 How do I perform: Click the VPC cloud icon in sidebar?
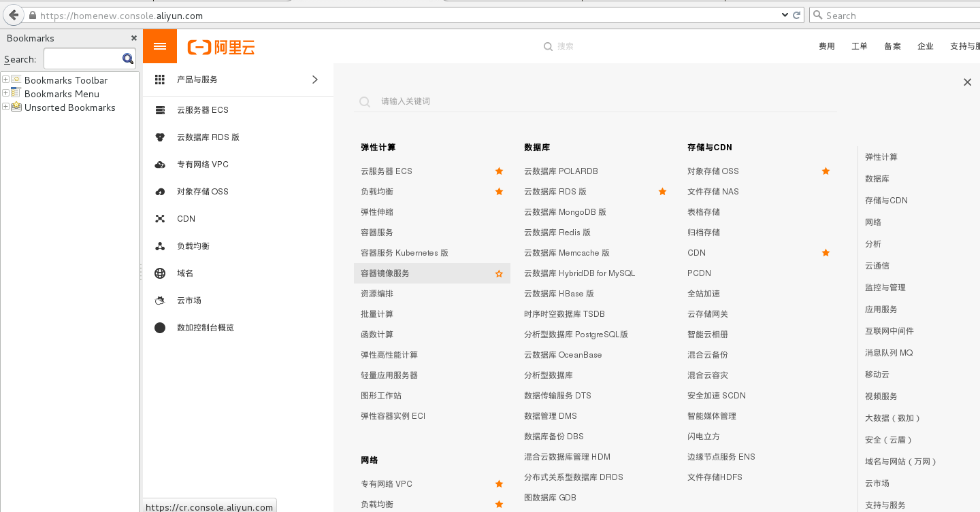tap(160, 165)
